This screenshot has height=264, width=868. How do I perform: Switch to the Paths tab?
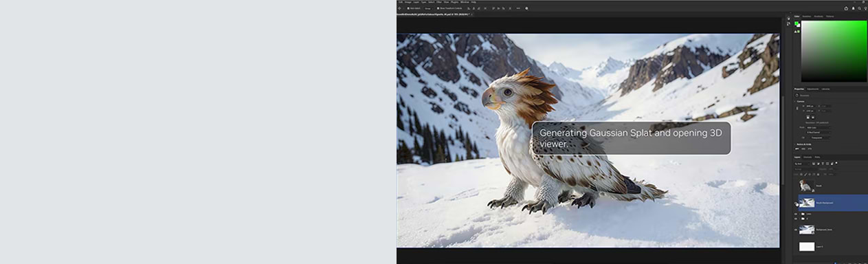click(817, 157)
